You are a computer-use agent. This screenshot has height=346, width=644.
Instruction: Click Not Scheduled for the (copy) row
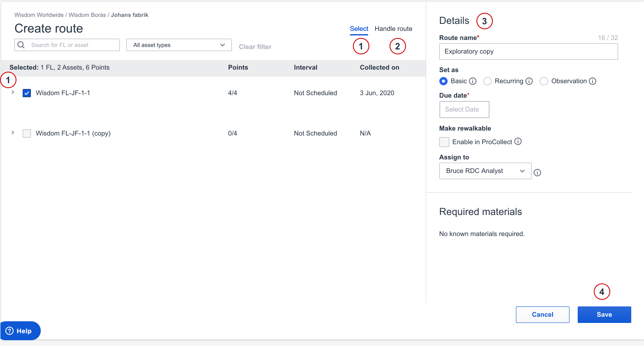pyautogui.click(x=315, y=133)
